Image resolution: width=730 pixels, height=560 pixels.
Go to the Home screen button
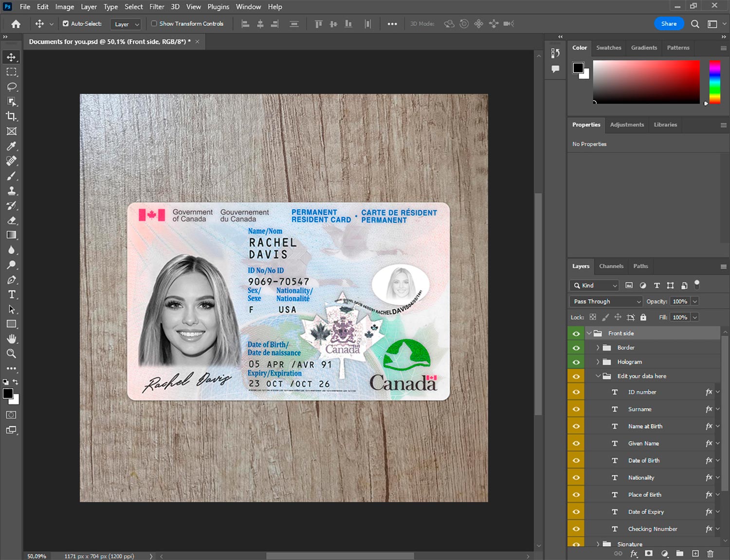16,24
